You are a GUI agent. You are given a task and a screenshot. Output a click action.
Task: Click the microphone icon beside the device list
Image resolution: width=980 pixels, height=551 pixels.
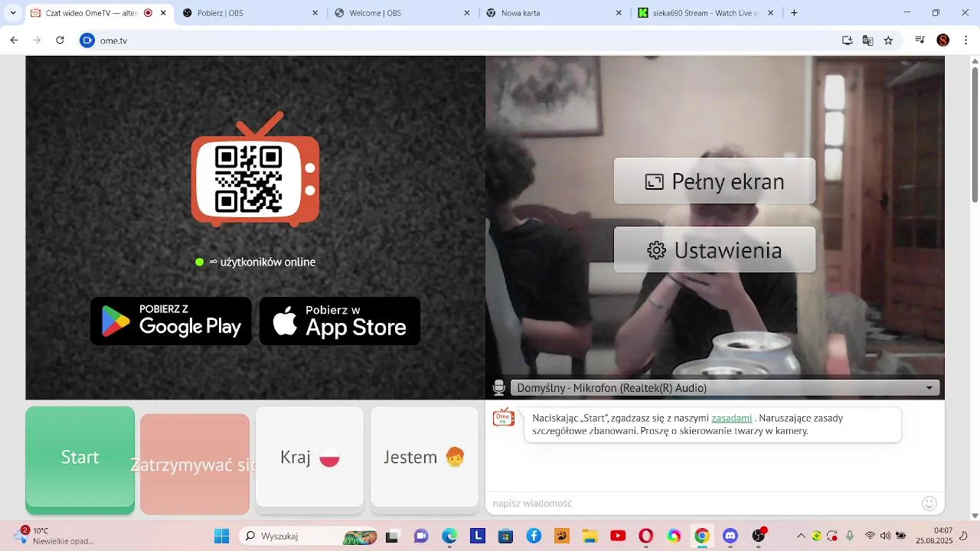point(499,388)
